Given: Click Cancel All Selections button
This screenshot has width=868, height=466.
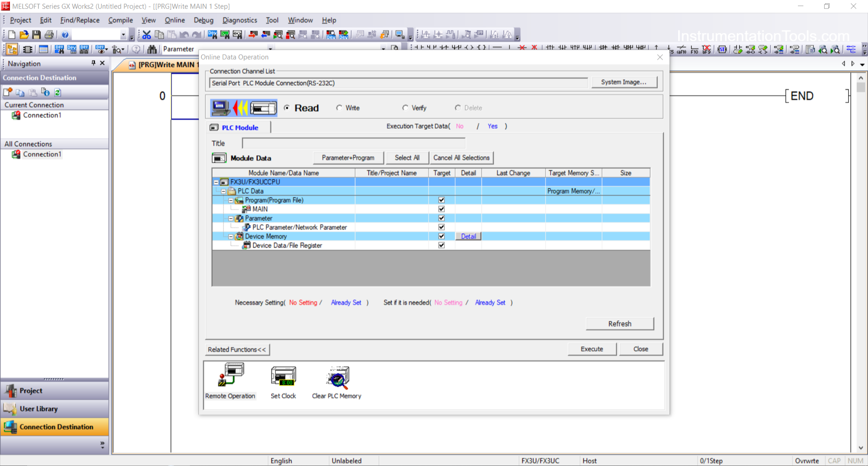Looking at the screenshot, I should pos(461,157).
